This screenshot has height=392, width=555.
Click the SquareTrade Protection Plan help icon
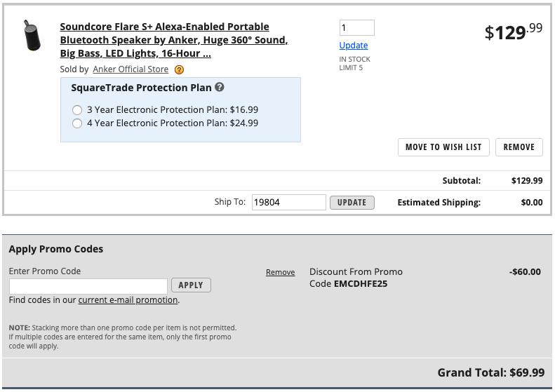click(x=220, y=88)
